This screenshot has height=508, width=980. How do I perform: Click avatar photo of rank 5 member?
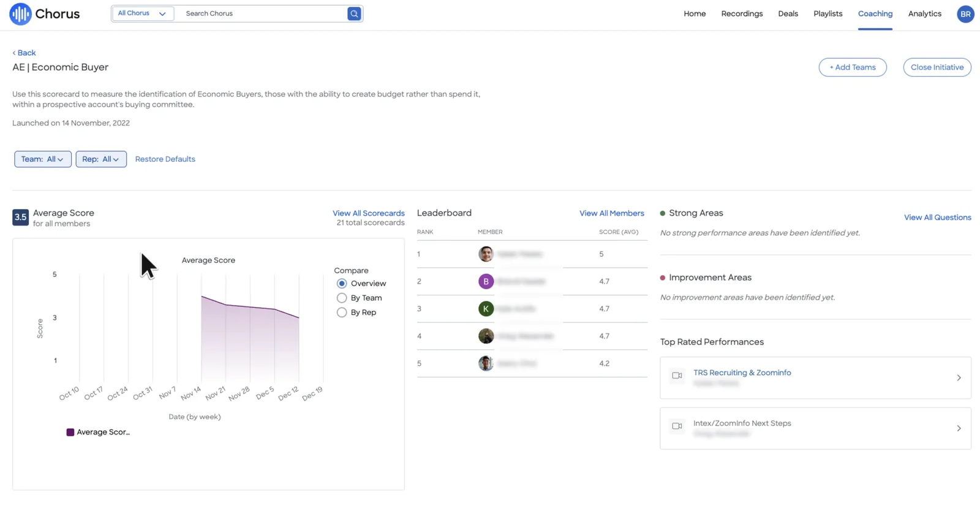(x=486, y=363)
